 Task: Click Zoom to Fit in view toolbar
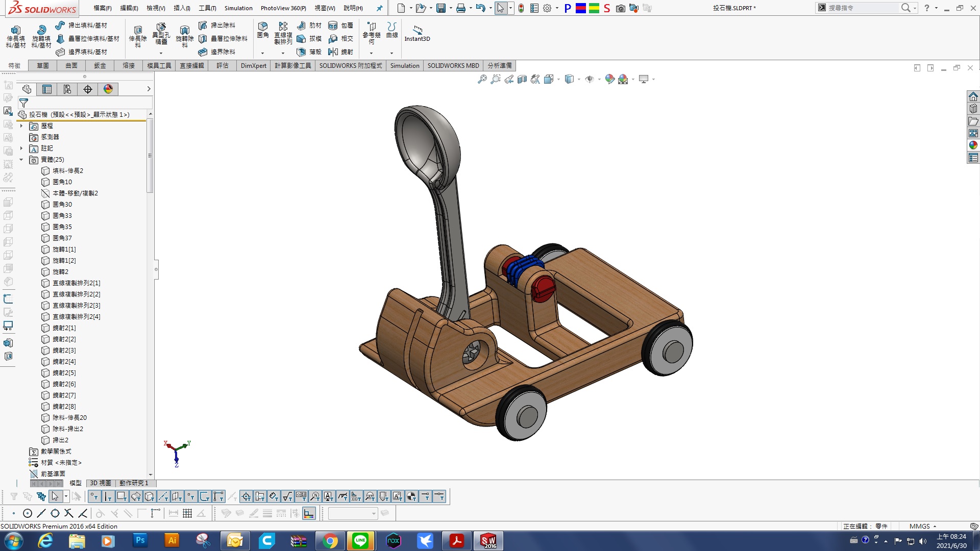tap(482, 79)
